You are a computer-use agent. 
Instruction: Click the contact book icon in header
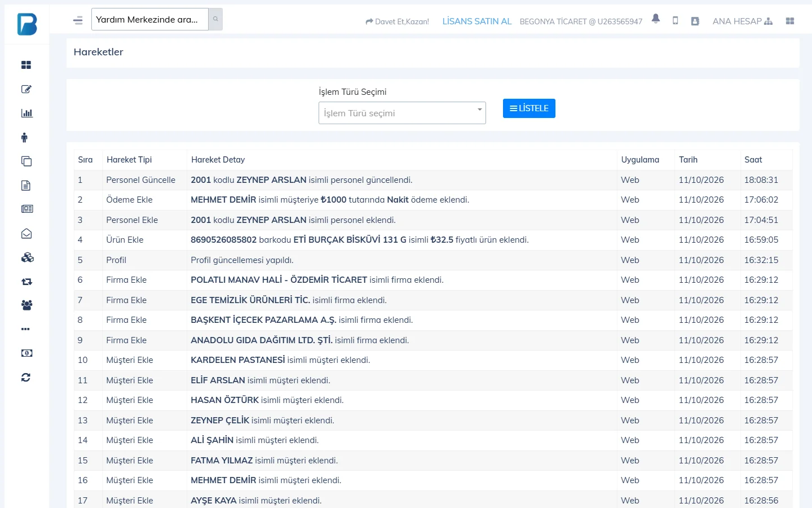(695, 21)
